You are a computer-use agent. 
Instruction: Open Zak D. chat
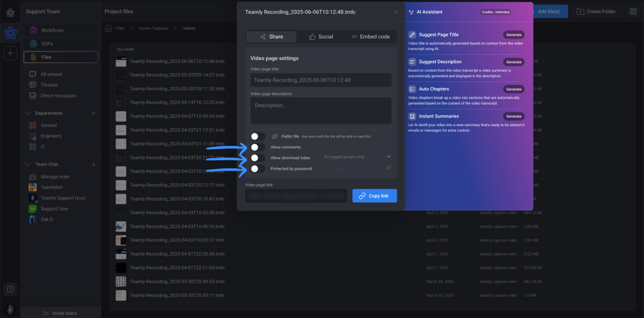[x=47, y=219]
